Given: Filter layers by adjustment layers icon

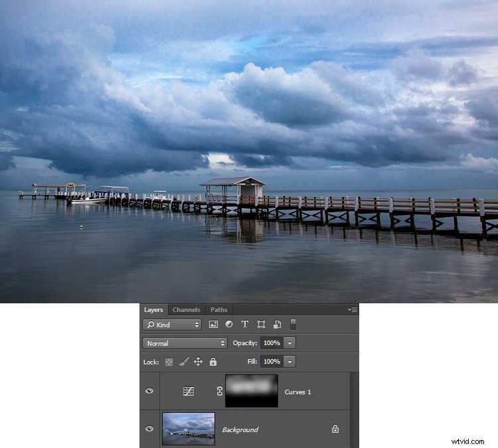Looking at the screenshot, I should pyautogui.click(x=229, y=324).
